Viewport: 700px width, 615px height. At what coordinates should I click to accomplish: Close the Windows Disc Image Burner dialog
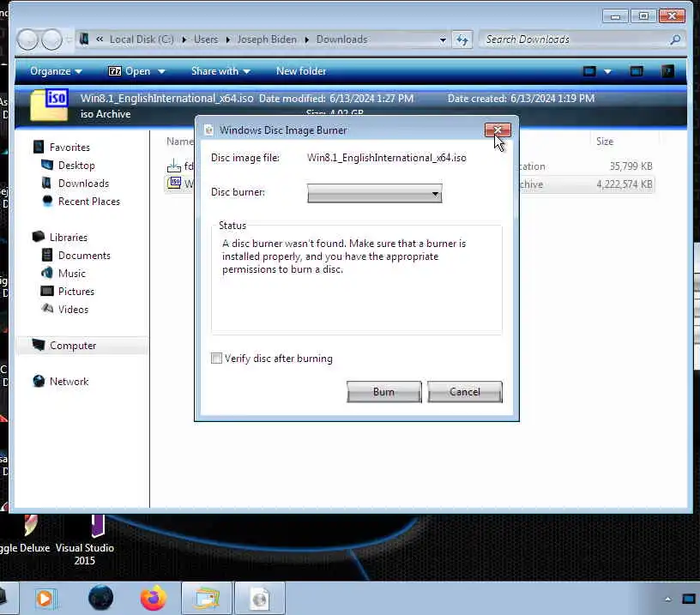click(498, 130)
